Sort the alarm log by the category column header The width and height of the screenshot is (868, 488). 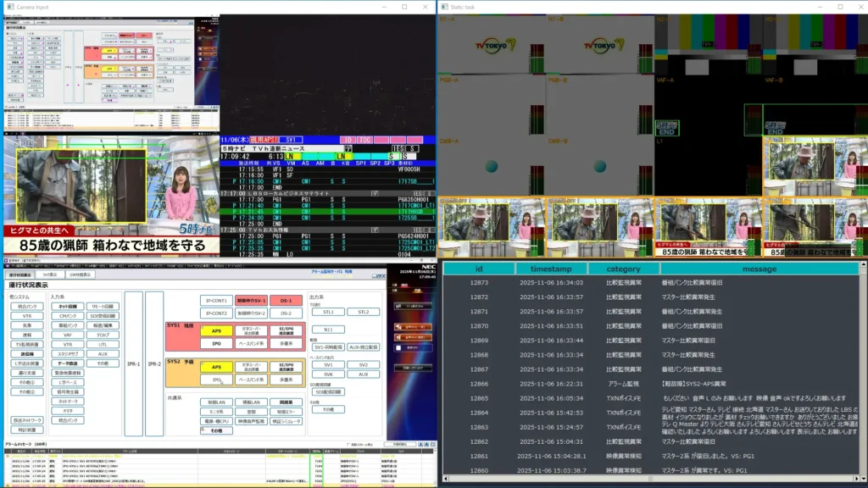point(626,269)
